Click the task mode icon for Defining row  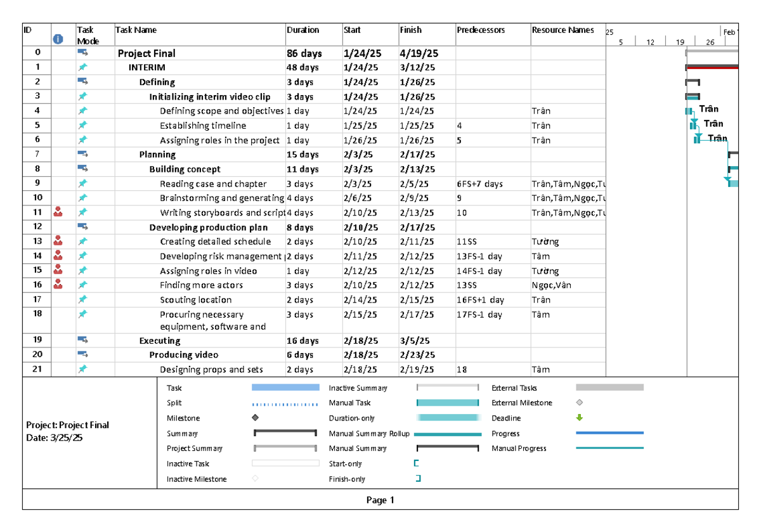(82, 82)
